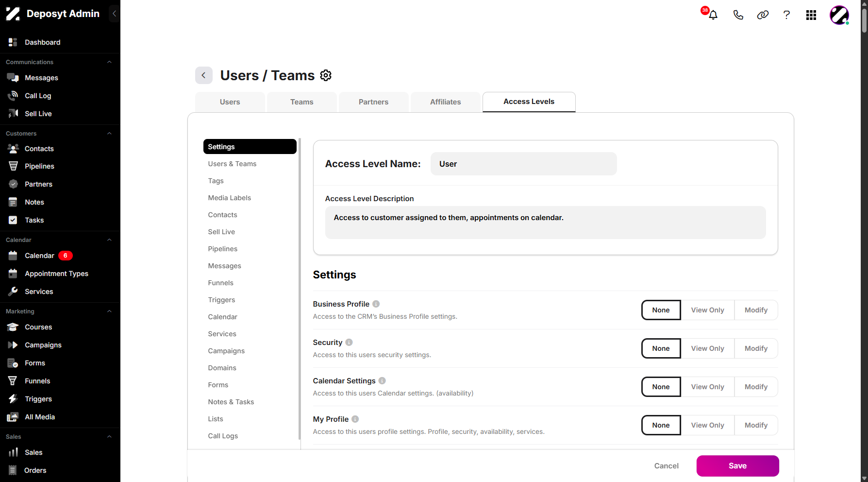Click the Calendar Settings info icon
Screen dimensions: 868x482
382,381
